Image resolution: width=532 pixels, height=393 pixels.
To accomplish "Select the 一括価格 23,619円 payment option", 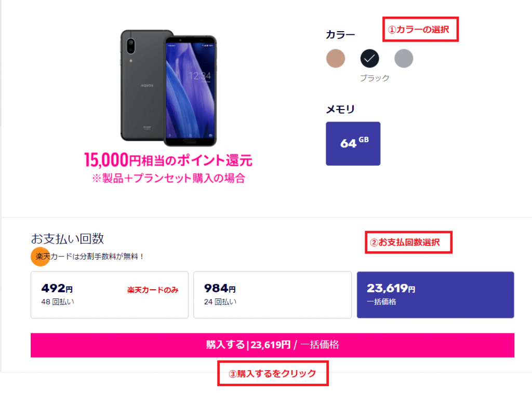I will click(x=435, y=295).
